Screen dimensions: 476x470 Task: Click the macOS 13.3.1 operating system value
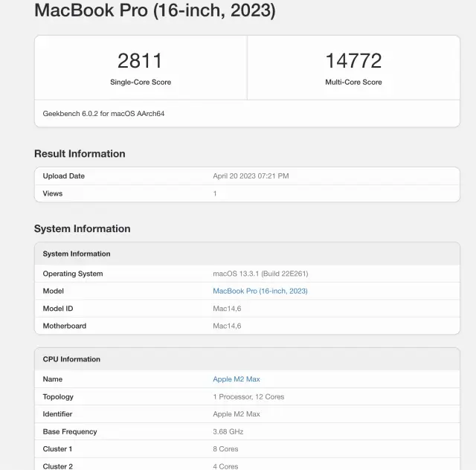[260, 274]
